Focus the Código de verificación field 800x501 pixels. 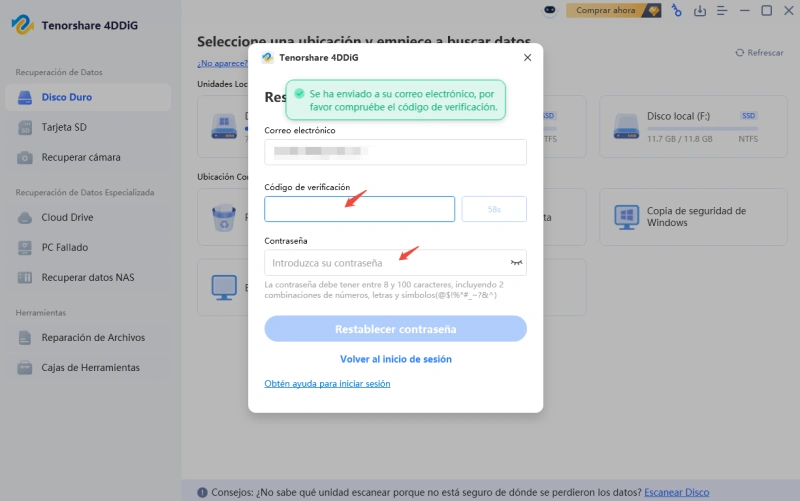[x=359, y=209]
